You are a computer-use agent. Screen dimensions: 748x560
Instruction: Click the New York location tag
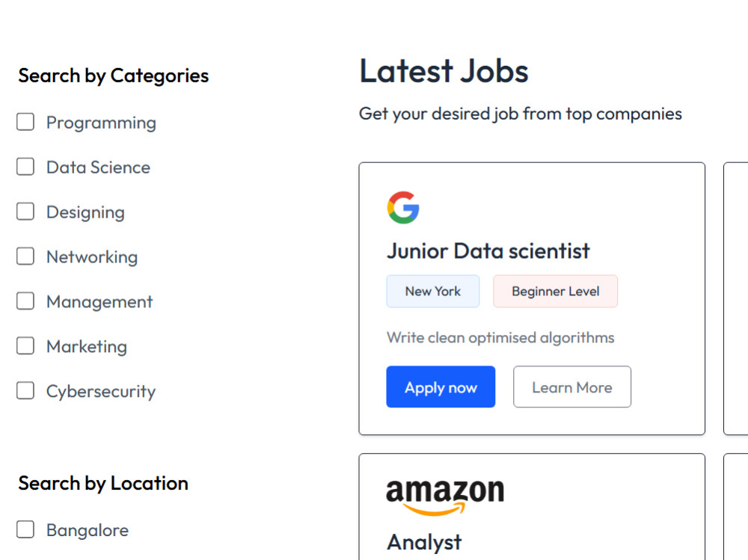point(432,291)
